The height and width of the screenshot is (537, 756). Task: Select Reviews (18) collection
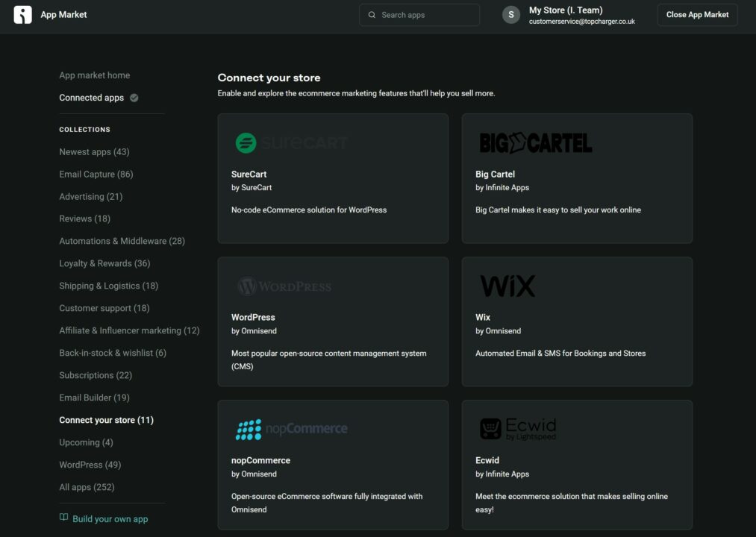point(85,219)
